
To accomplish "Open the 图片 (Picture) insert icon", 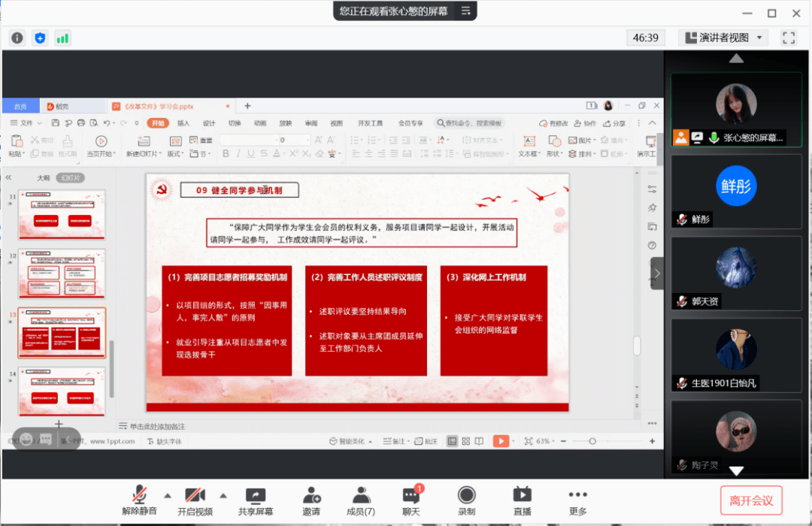I will 577,140.
